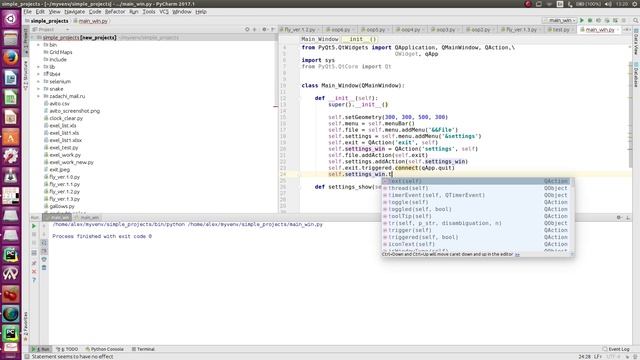640x360 pixels.
Task: Click scroll-from-source target icon in Project panel
Action: click(x=247, y=29)
